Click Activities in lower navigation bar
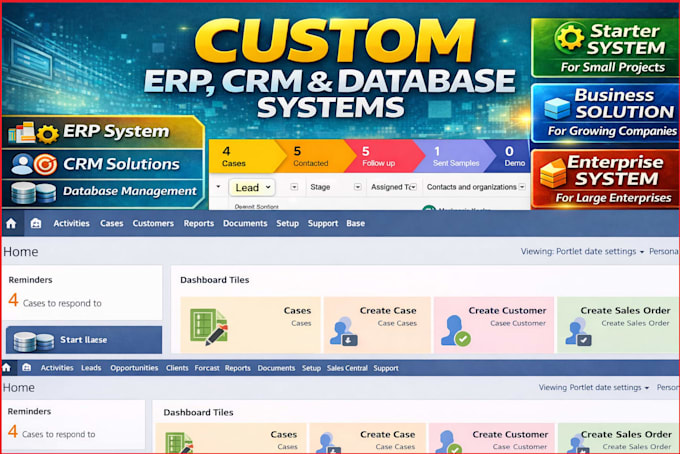This screenshot has height=454, width=680. tap(57, 368)
